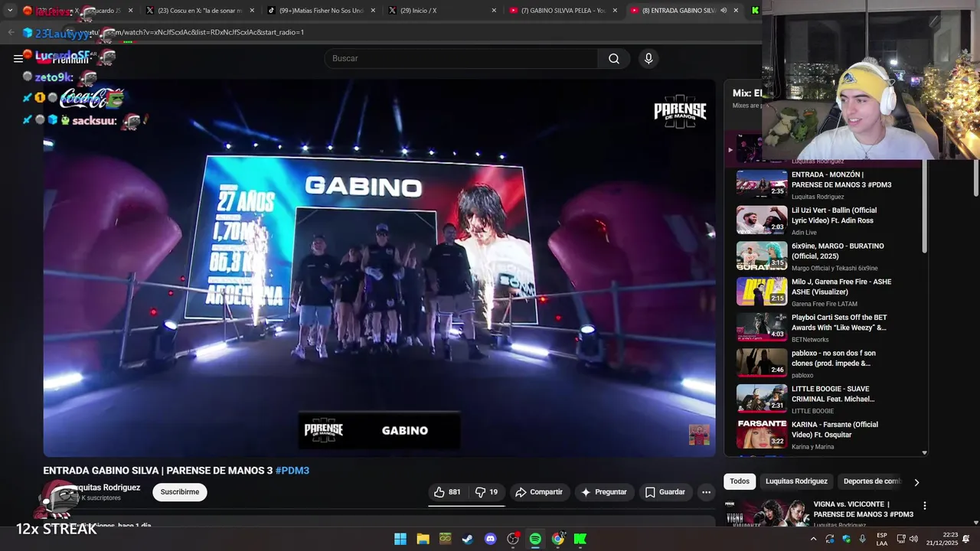Save the video with Guardar
Viewport: 980px width, 551px height.
tap(665, 492)
